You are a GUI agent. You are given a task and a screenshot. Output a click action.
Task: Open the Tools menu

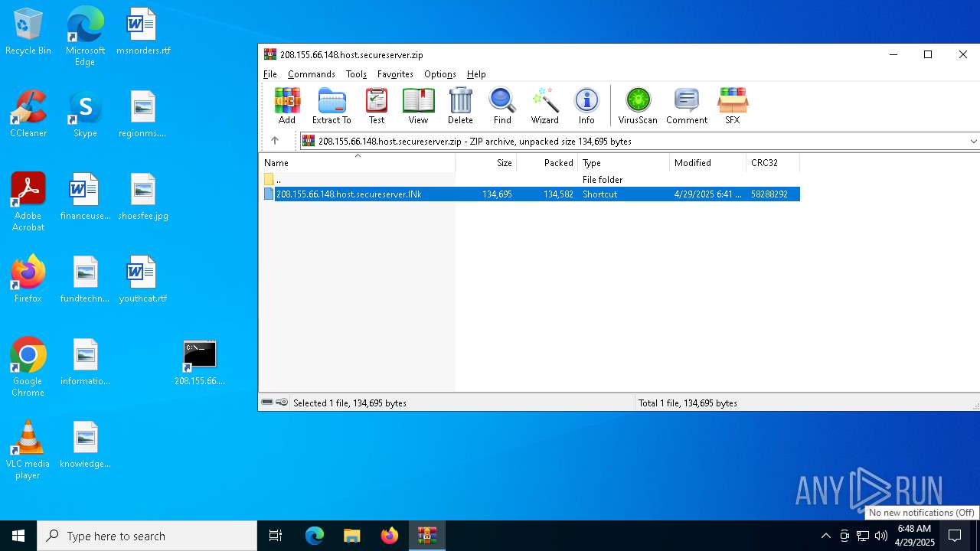[356, 74]
